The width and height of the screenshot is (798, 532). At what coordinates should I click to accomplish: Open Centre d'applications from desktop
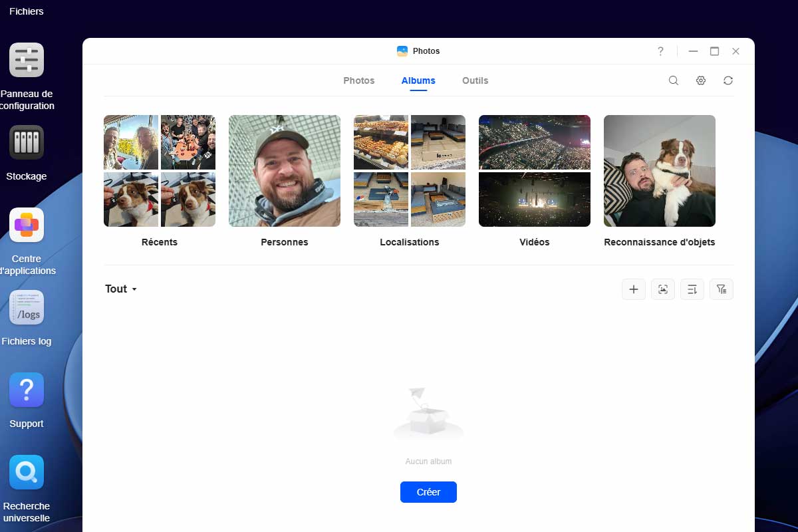click(27, 225)
